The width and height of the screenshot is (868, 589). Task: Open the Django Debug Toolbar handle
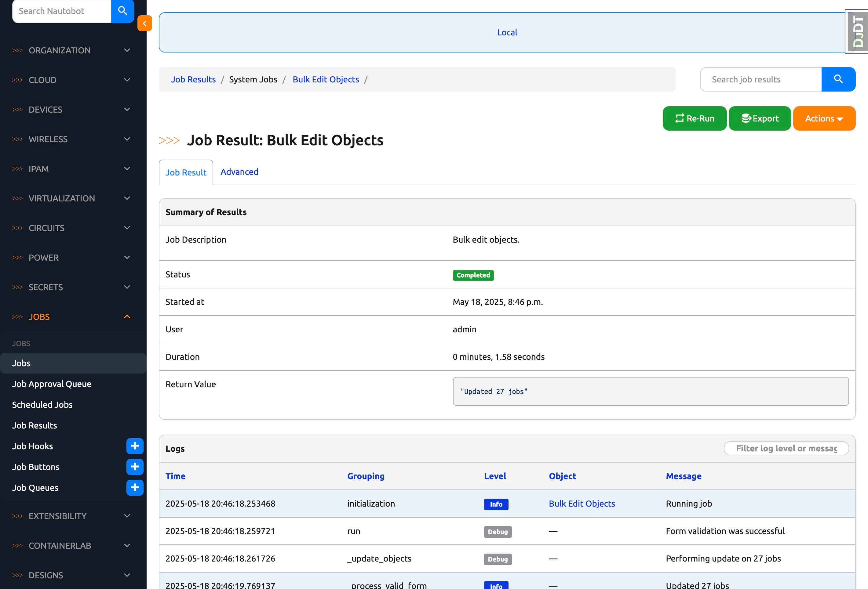(858, 32)
